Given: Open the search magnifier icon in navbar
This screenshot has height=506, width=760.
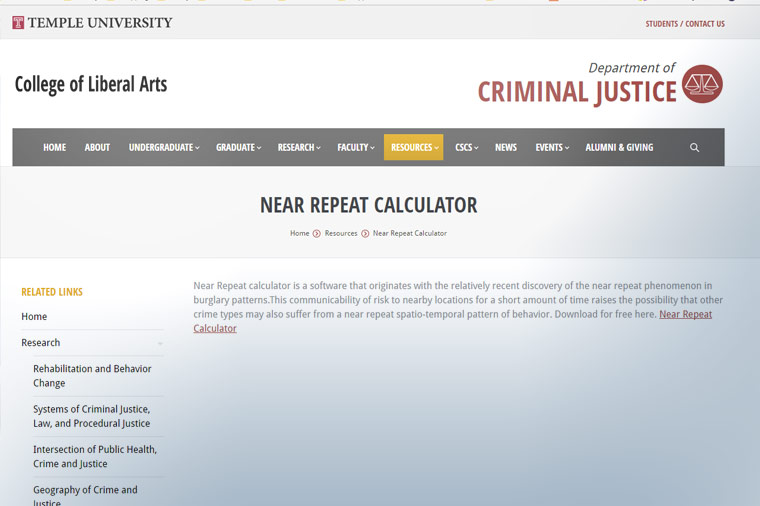Looking at the screenshot, I should pos(694,147).
